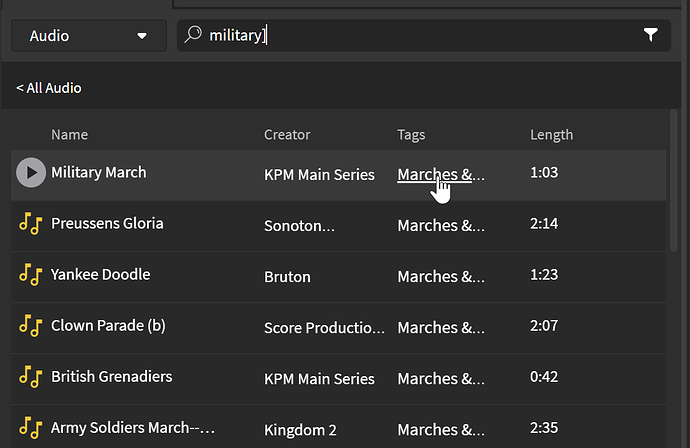Click the Score Productio... creator entry

tap(324, 328)
